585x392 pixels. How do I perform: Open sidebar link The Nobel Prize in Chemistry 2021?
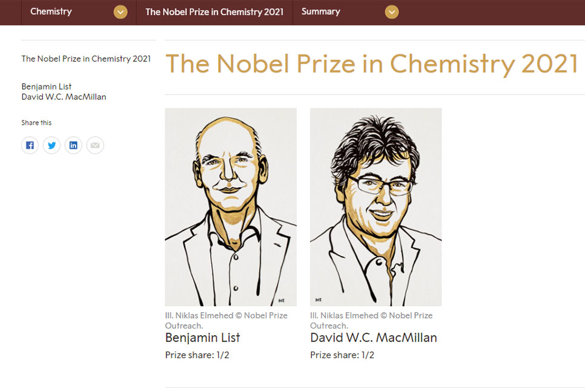[86, 59]
